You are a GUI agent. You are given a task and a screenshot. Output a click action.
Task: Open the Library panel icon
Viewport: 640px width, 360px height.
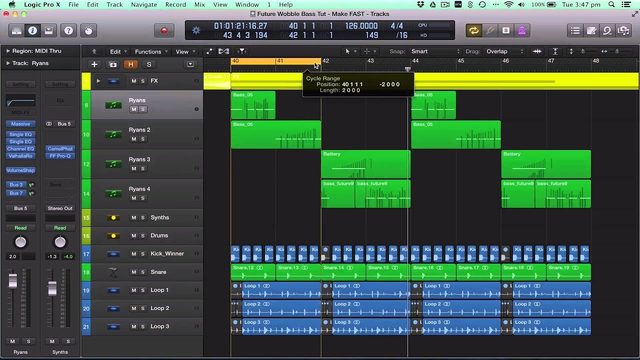[16, 31]
